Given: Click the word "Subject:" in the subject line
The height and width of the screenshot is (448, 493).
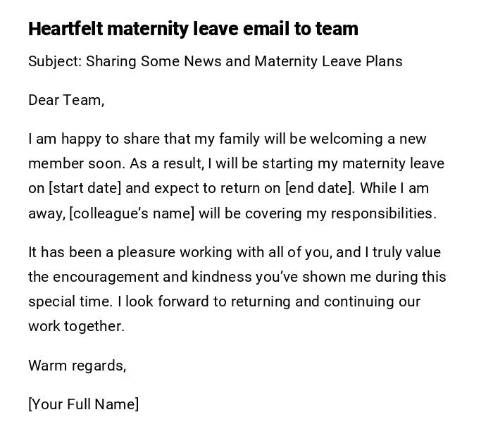Looking at the screenshot, I should (x=55, y=61).
